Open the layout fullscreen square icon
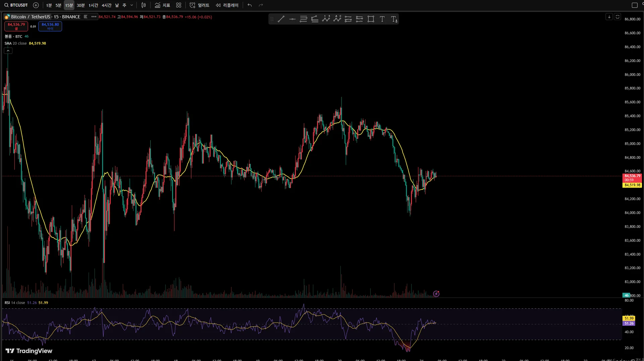 (x=635, y=5)
